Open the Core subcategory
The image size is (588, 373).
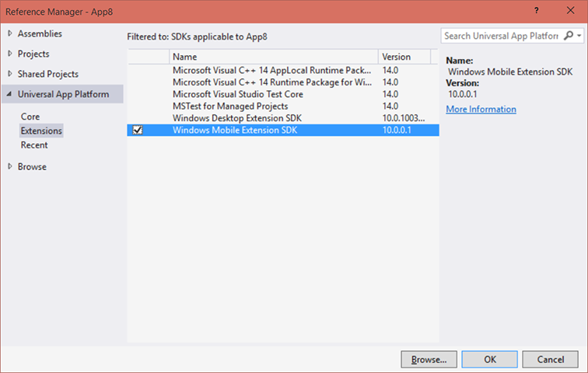[x=30, y=117]
